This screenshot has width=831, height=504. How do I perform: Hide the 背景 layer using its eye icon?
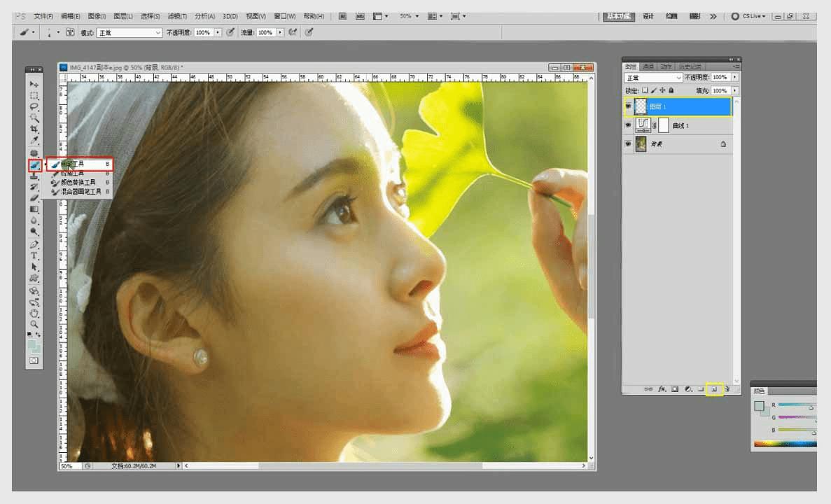tap(628, 144)
